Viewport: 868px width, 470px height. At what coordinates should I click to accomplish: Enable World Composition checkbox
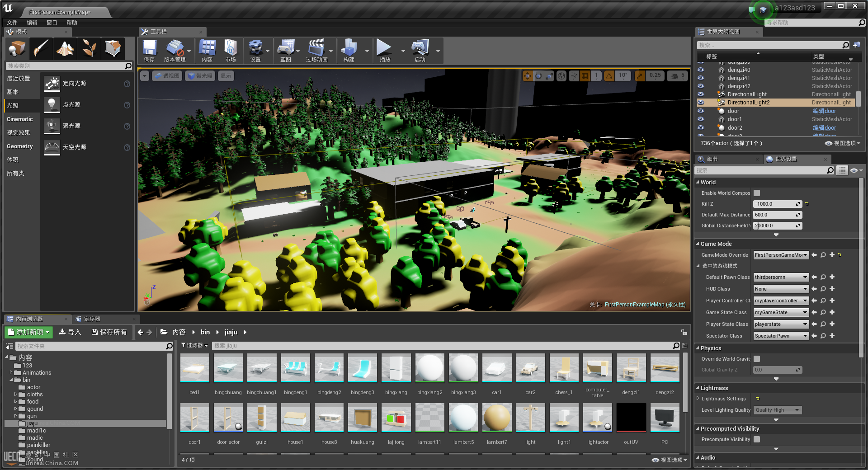click(x=757, y=193)
